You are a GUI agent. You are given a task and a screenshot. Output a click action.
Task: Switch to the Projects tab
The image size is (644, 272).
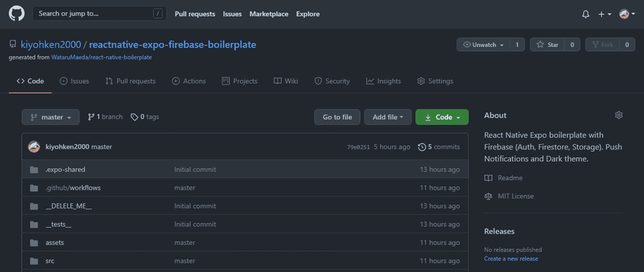click(240, 81)
